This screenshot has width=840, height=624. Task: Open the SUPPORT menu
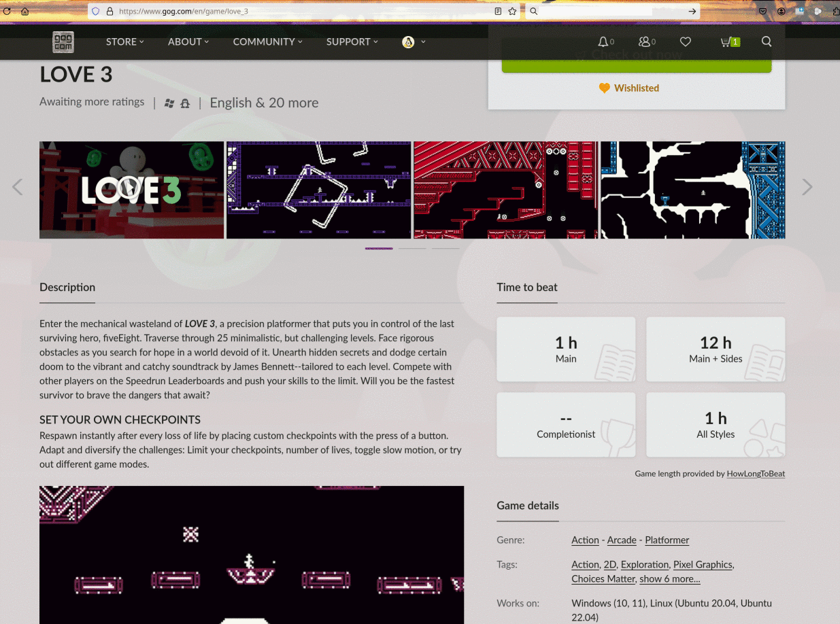point(352,41)
